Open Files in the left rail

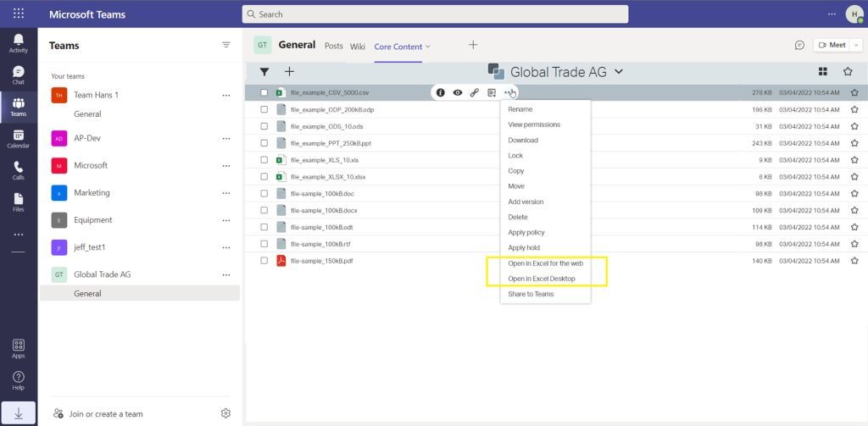click(x=19, y=202)
